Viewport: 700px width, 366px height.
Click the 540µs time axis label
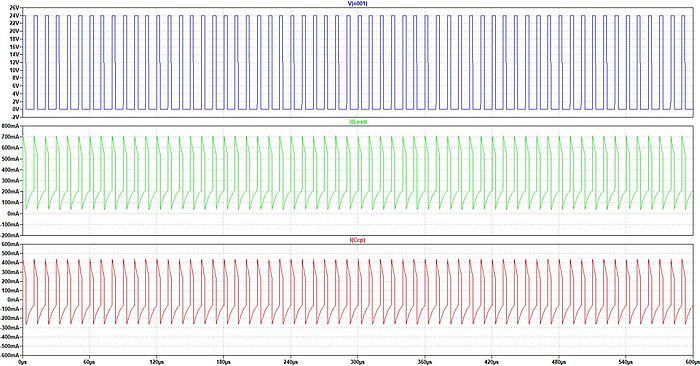pos(625,362)
